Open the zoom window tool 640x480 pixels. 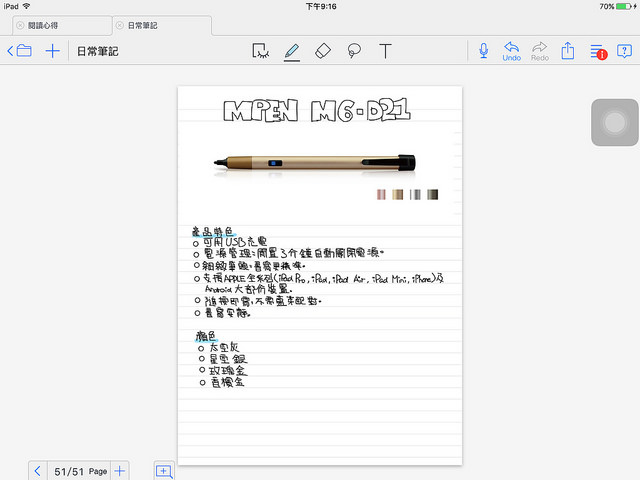coord(164,471)
